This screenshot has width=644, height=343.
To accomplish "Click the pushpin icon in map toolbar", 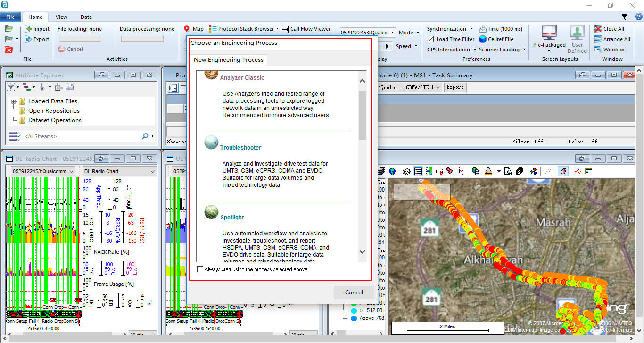I will coord(450,171).
